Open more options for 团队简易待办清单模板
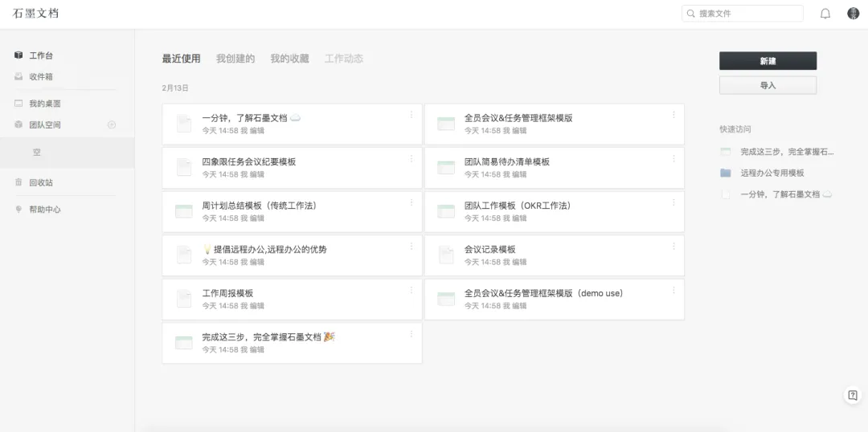Screen dimensions: 868x432 pos(674,158)
